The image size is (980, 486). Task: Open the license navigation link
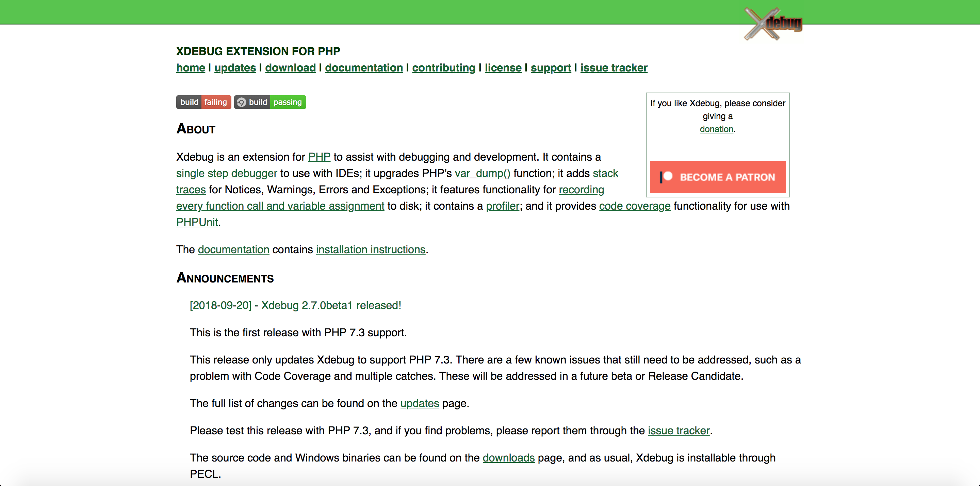pyautogui.click(x=503, y=68)
